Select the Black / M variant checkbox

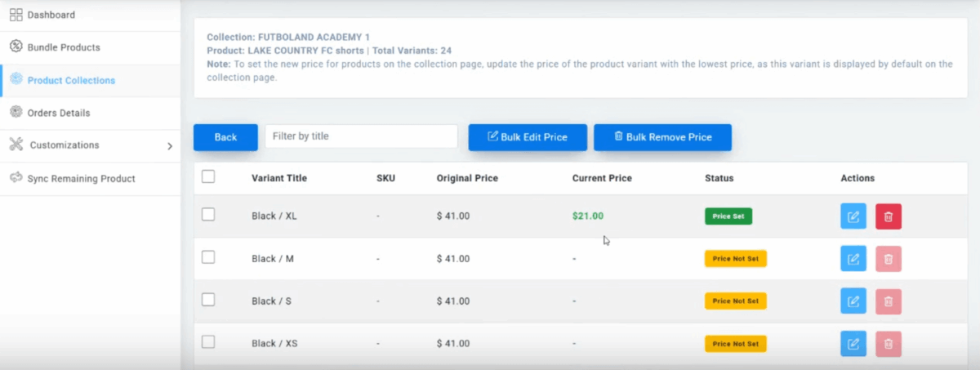click(x=208, y=257)
